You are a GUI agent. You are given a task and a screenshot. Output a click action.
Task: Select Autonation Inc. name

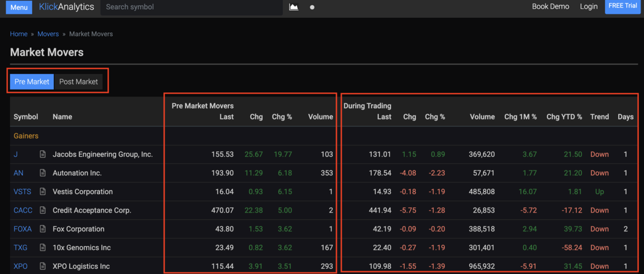(x=77, y=173)
